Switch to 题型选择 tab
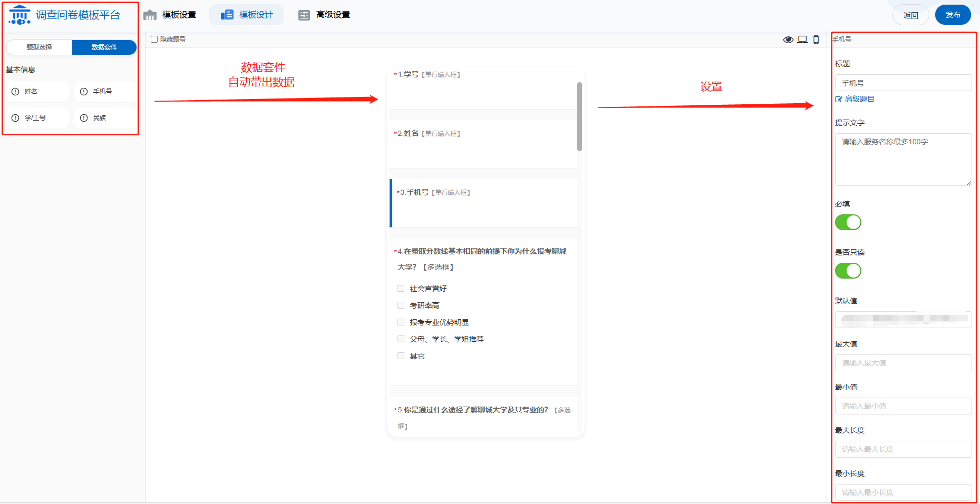 (40, 47)
